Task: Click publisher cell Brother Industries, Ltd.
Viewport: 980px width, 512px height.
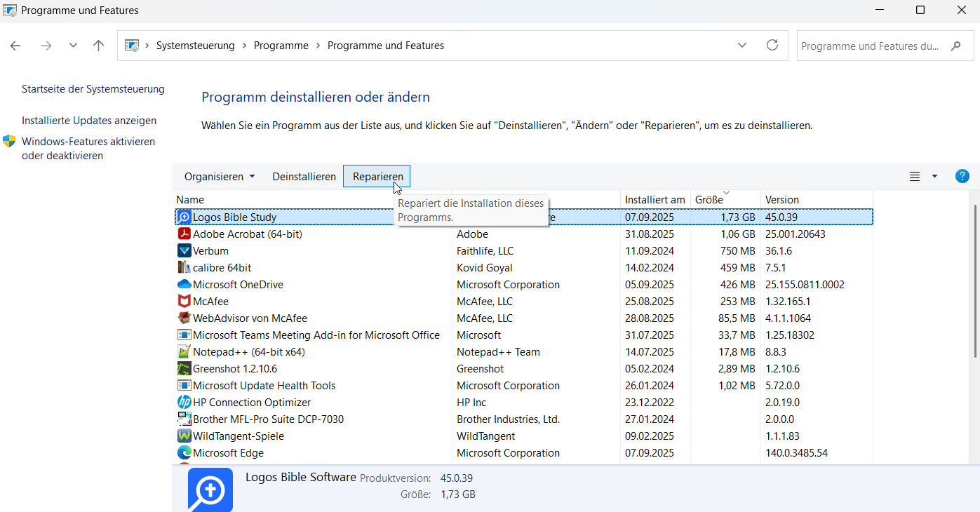Action: (508, 419)
